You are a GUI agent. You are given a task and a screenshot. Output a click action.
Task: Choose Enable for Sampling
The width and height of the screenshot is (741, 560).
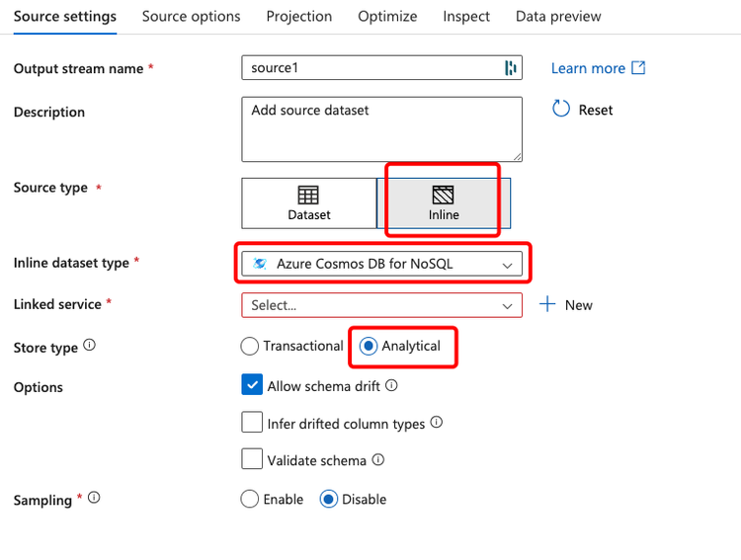pos(250,499)
